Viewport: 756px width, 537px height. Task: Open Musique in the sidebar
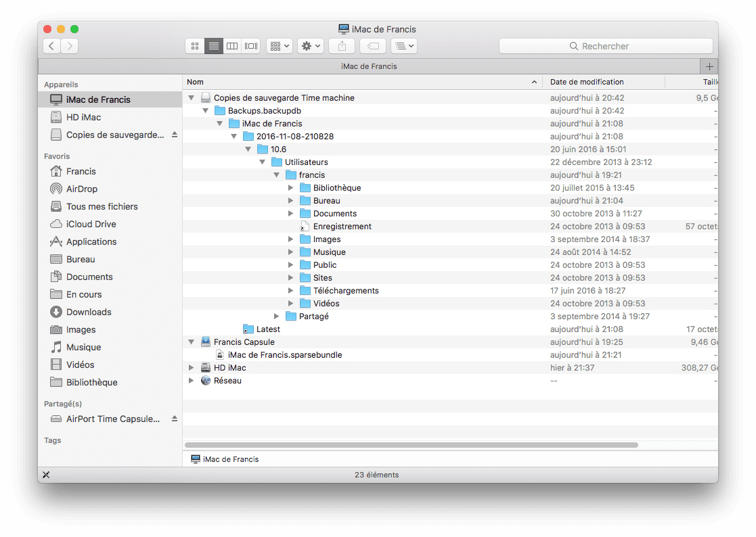click(110, 347)
